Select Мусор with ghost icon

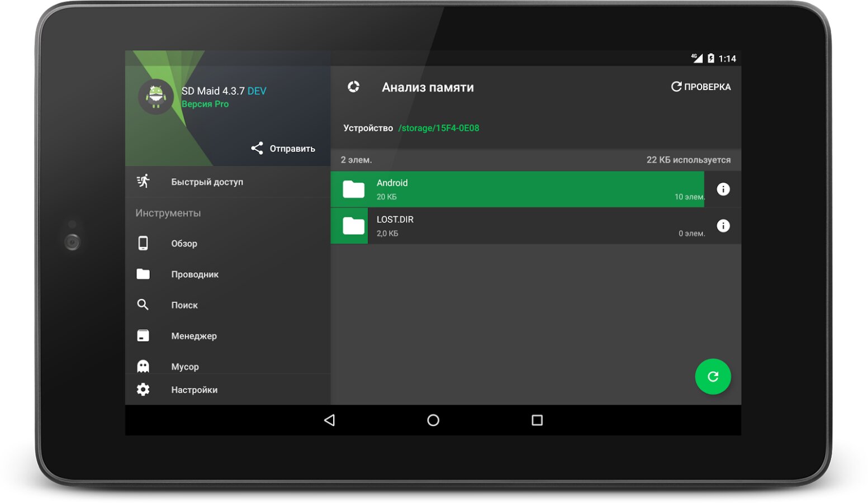pyautogui.click(x=184, y=366)
